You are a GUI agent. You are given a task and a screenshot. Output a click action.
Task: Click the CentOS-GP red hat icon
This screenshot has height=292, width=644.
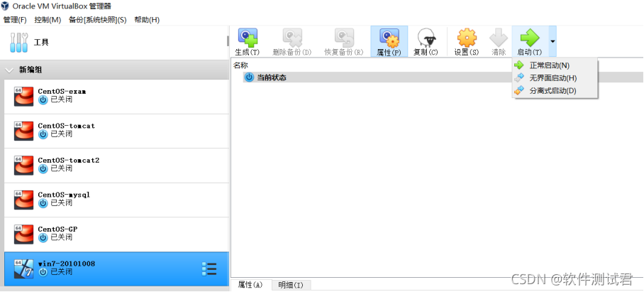pyautogui.click(x=23, y=234)
